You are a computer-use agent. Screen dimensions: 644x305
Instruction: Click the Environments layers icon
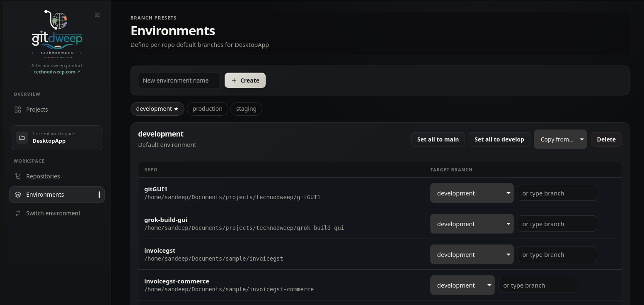18,195
